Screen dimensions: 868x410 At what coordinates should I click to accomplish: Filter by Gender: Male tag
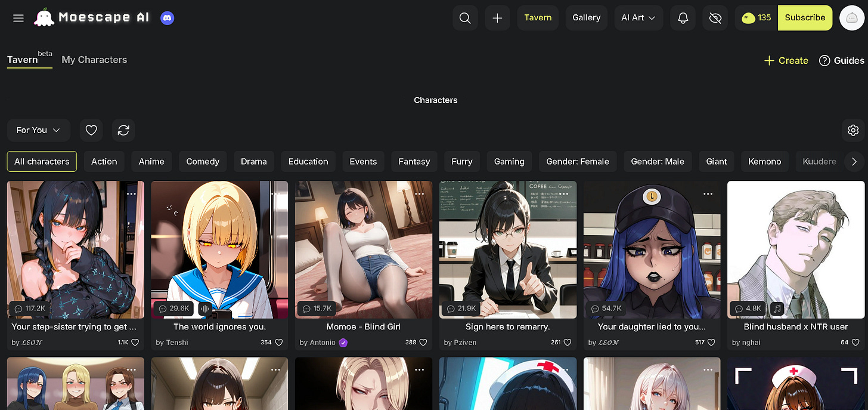[658, 161]
